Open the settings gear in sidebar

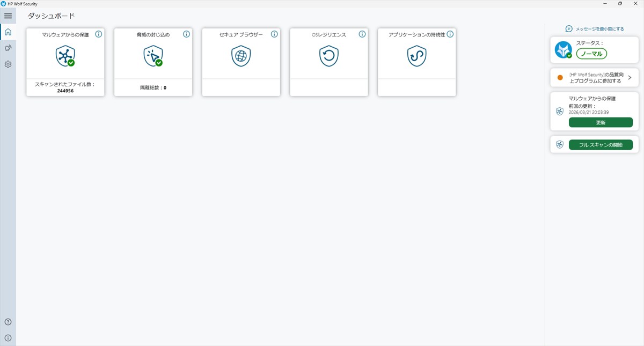[8, 64]
